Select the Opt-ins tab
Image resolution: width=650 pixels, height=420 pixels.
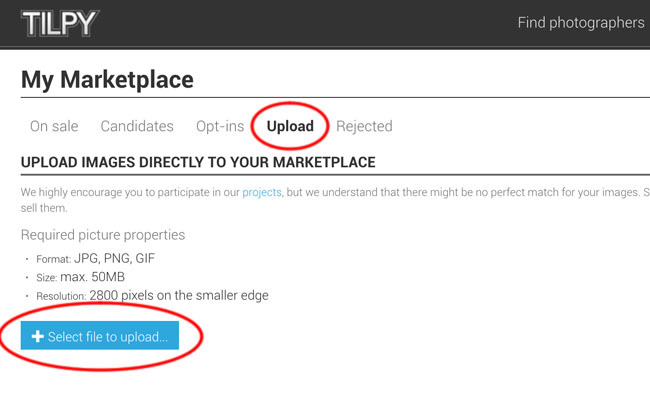pos(220,126)
